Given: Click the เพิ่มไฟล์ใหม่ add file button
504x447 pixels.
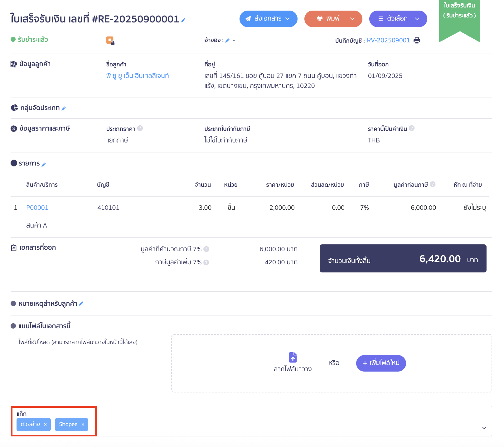Looking at the screenshot, I should click(381, 363).
